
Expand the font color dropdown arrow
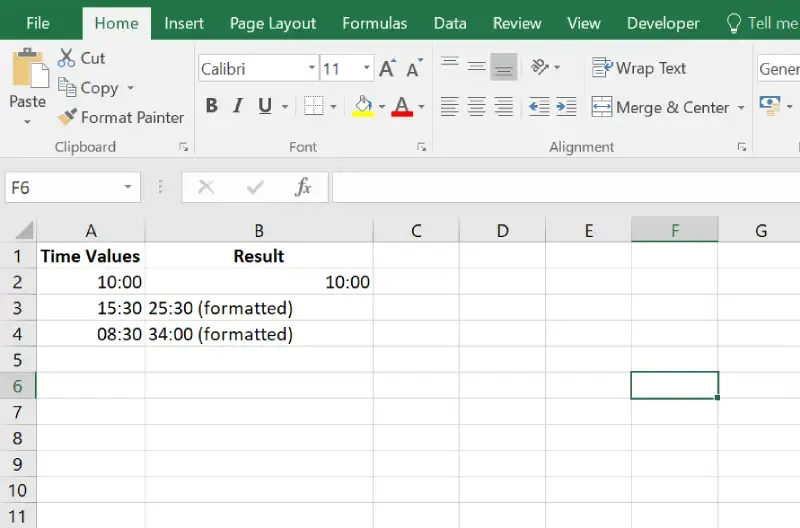[x=421, y=107]
